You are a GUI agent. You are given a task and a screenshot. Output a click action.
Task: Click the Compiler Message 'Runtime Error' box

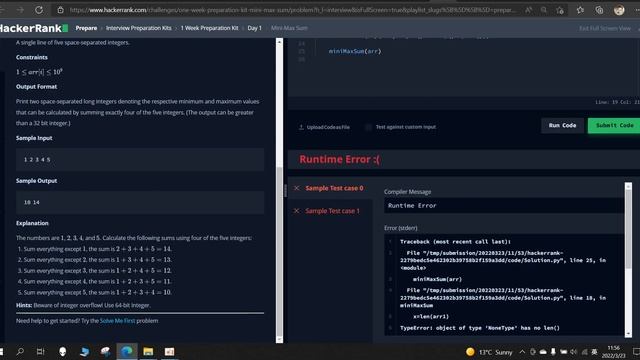[504, 206]
